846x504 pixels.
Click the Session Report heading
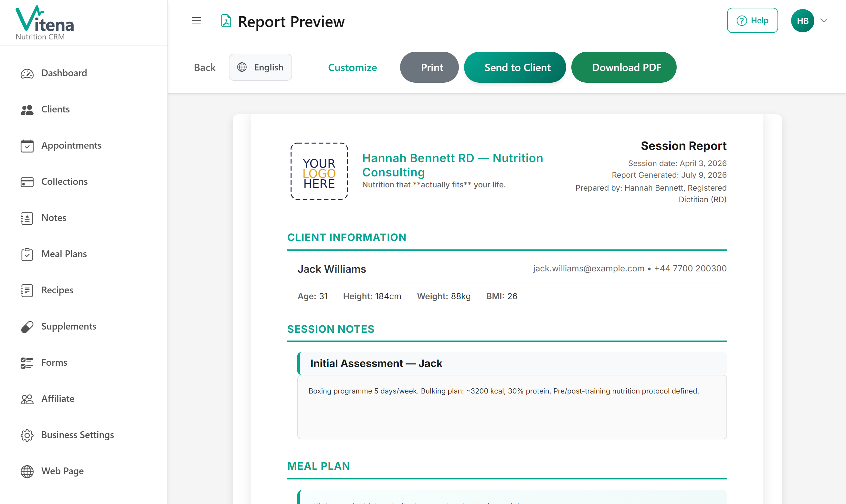(683, 146)
